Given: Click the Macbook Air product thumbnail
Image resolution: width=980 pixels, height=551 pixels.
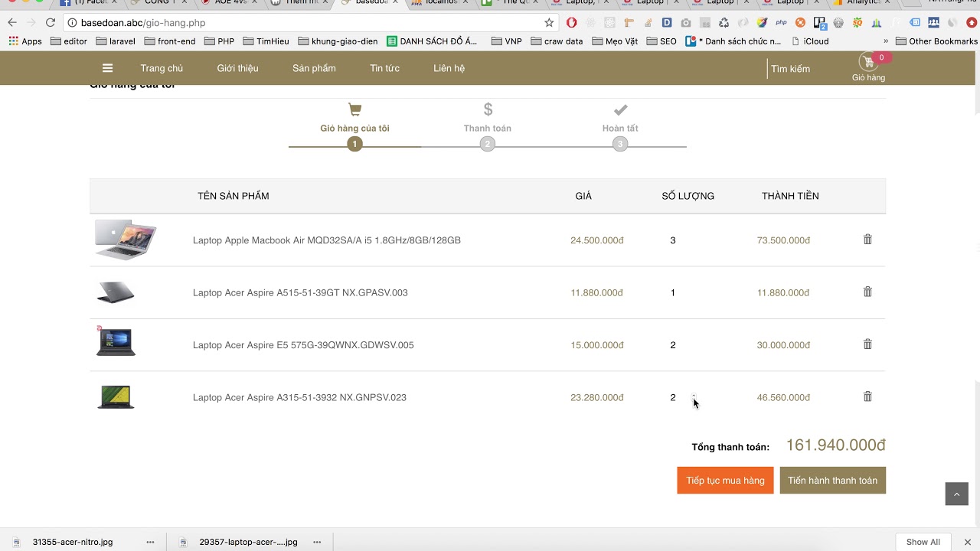Looking at the screenshot, I should [126, 240].
